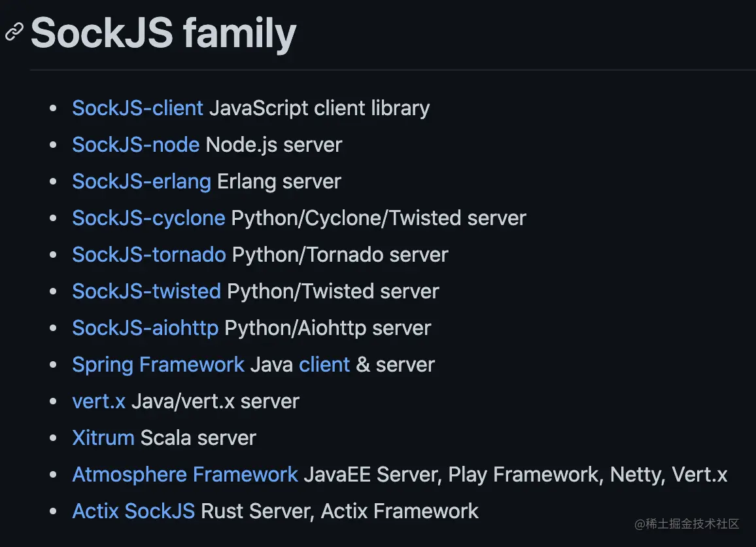
Task: Open the vert.x link
Action: [99, 401]
